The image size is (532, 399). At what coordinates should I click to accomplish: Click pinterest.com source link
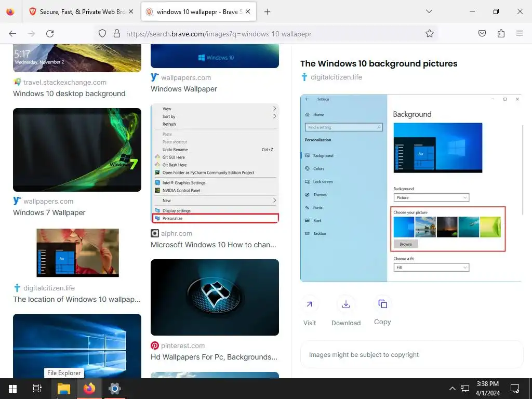pos(183,345)
